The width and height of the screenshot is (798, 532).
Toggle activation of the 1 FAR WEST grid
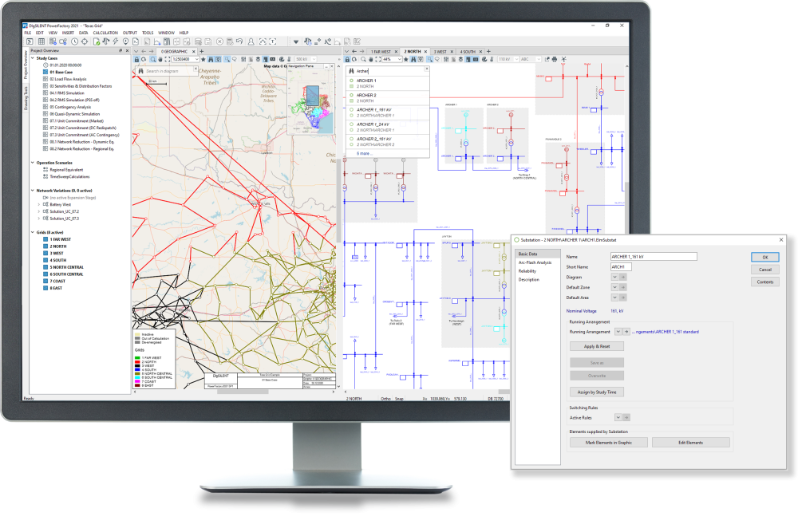[x=45, y=239]
